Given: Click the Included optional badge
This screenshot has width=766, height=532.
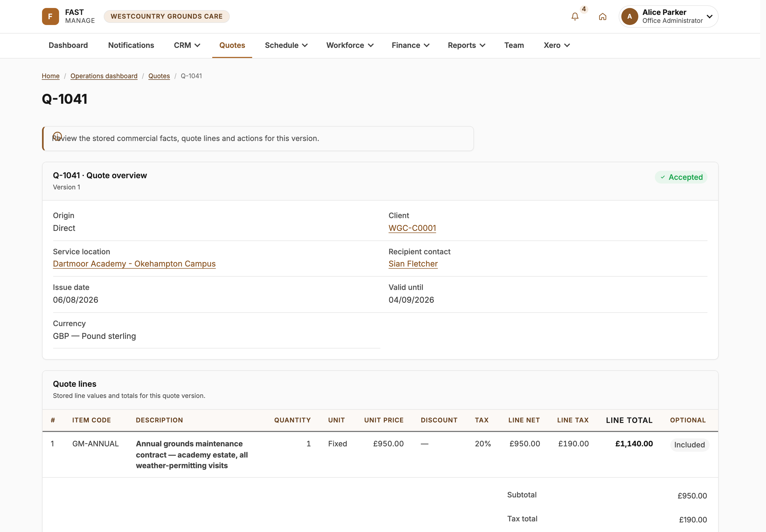Looking at the screenshot, I should click(x=689, y=445).
